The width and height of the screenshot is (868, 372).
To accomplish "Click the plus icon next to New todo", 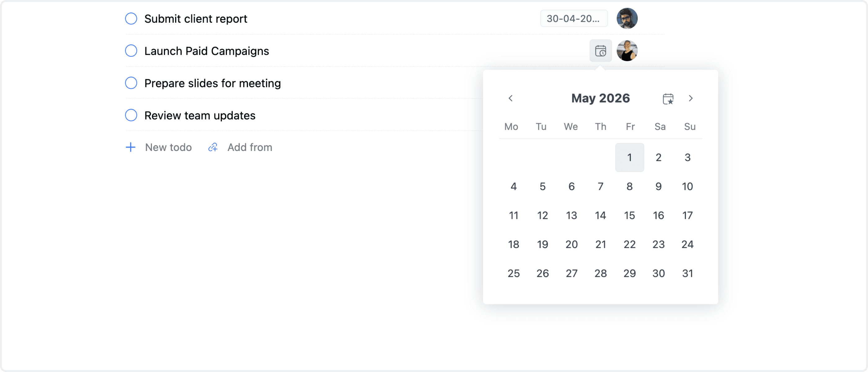I will point(131,147).
